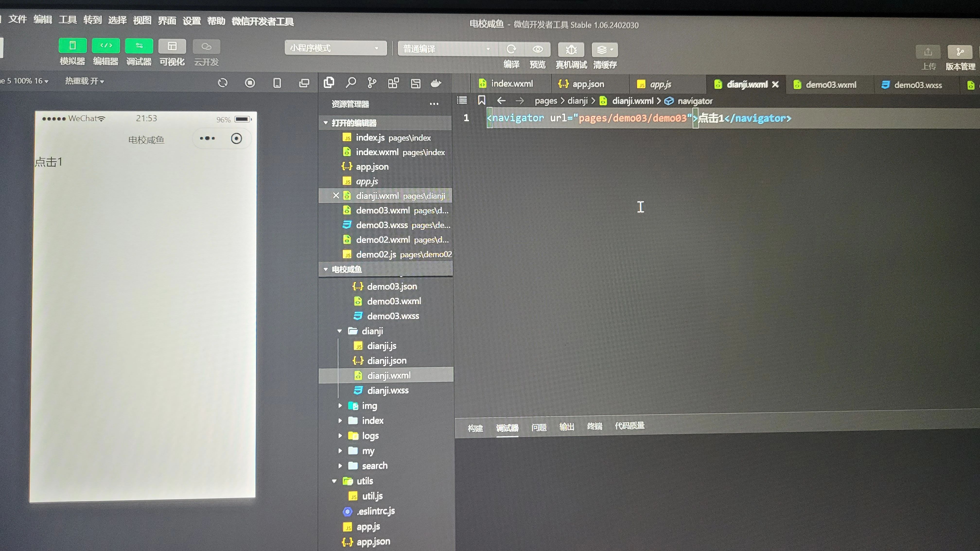Toggle the 模拟器 simulator panel button
Image resolution: width=980 pixels, height=551 pixels.
(72, 46)
